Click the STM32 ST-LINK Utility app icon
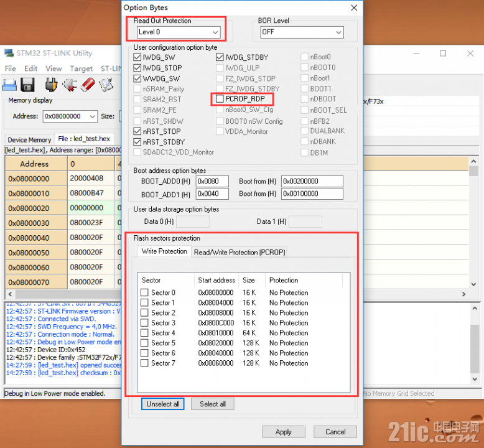 9,53
